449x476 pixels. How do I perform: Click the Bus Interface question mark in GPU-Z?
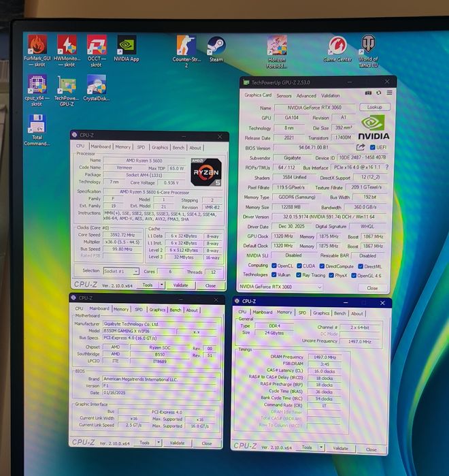pyautogui.click(x=387, y=167)
